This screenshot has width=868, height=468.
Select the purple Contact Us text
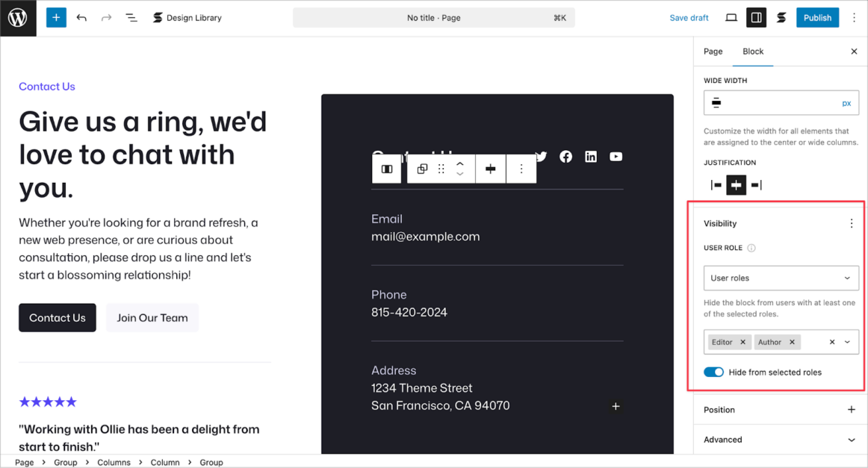pos(47,87)
